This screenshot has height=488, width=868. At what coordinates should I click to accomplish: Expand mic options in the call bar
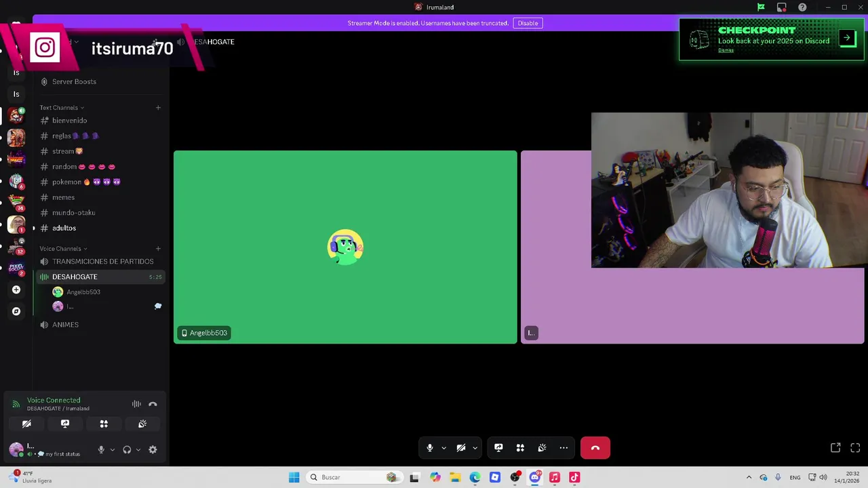[443, 448]
